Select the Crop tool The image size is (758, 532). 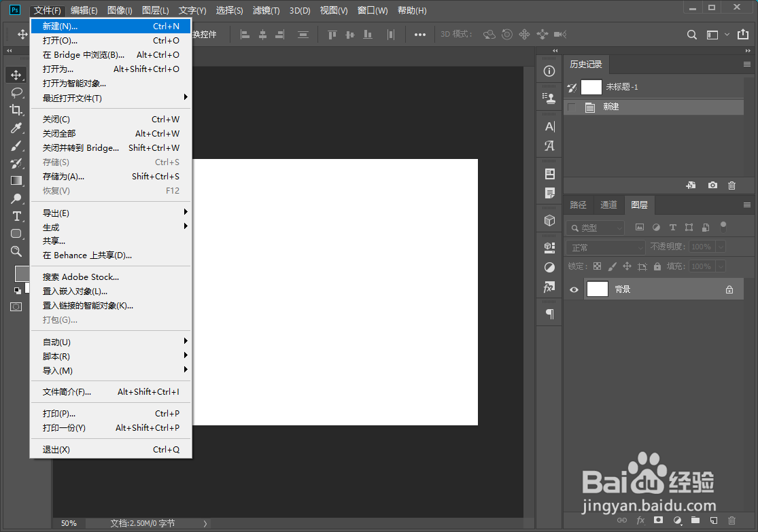tap(16, 110)
